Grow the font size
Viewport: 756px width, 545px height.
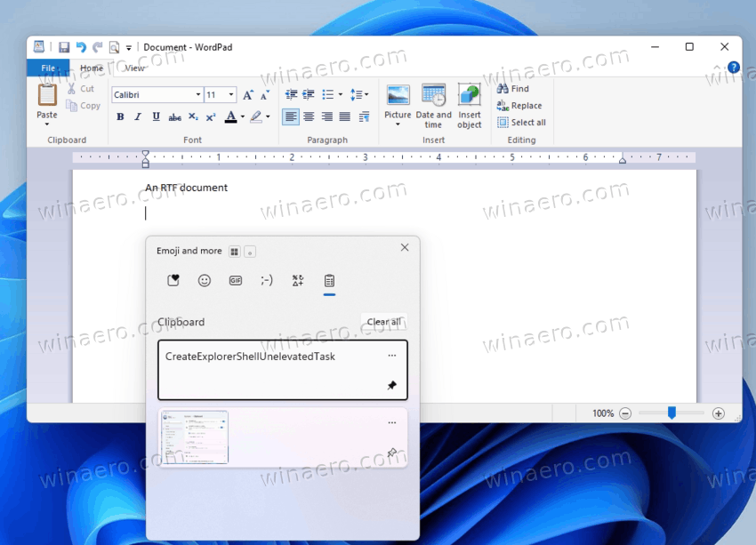[248, 95]
